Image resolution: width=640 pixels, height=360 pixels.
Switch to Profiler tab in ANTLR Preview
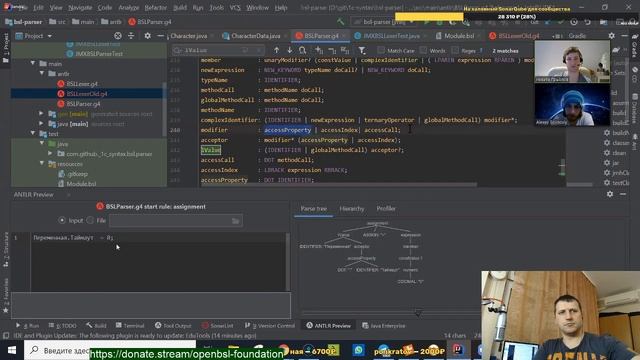pyautogui.click(x=386, y=209)
